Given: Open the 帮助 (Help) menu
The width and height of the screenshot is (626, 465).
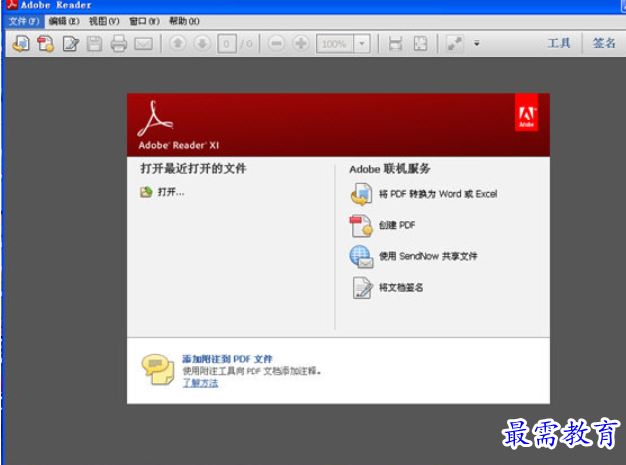Looking at the screenshot, I should point(184,21).
